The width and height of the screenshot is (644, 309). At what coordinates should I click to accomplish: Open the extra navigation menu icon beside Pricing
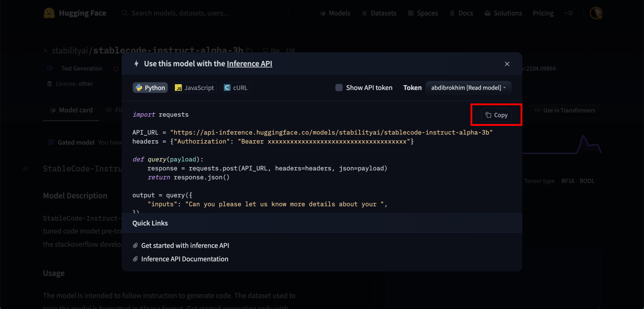pos(568,13)
